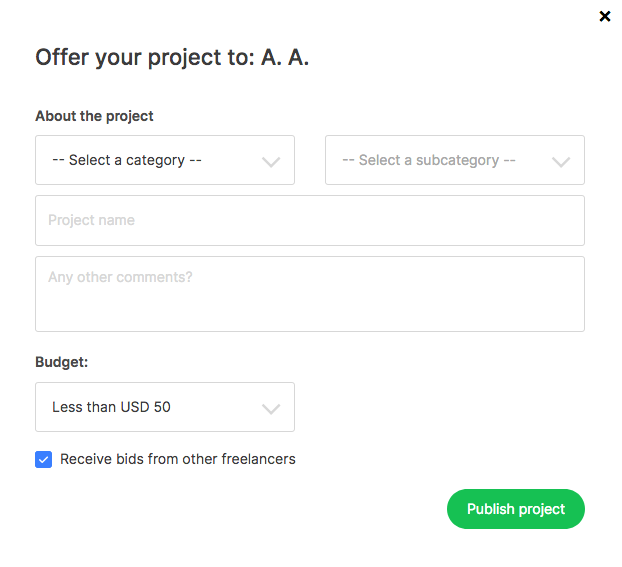Click into 'Any other comments?' text area

coord(310,294)
